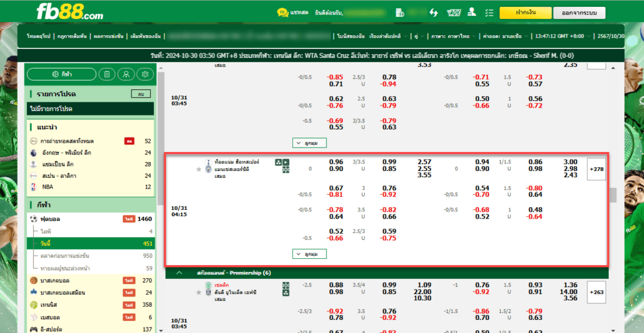
Task: Select 'ไลฟ์' live sub-item under Football
Action: pyautogui.click(x=91, y=231)
